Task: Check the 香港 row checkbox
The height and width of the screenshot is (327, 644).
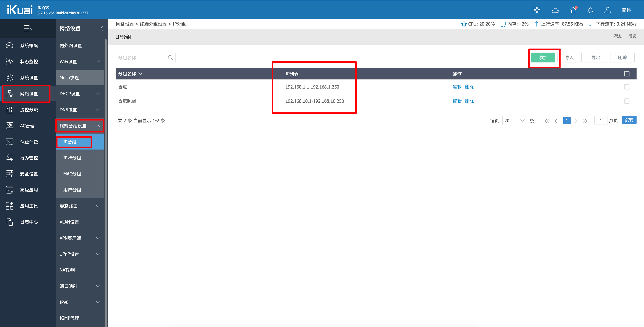Action: (626, 87)
